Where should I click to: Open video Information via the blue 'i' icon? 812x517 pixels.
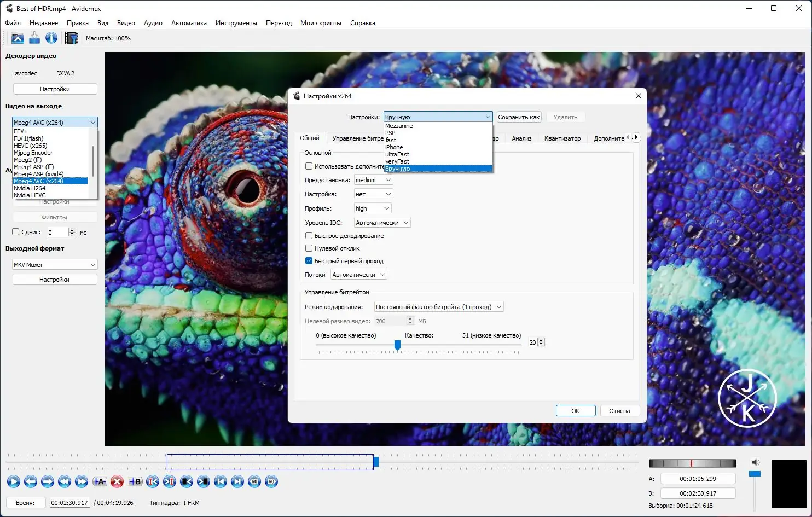tap(51, 38)
